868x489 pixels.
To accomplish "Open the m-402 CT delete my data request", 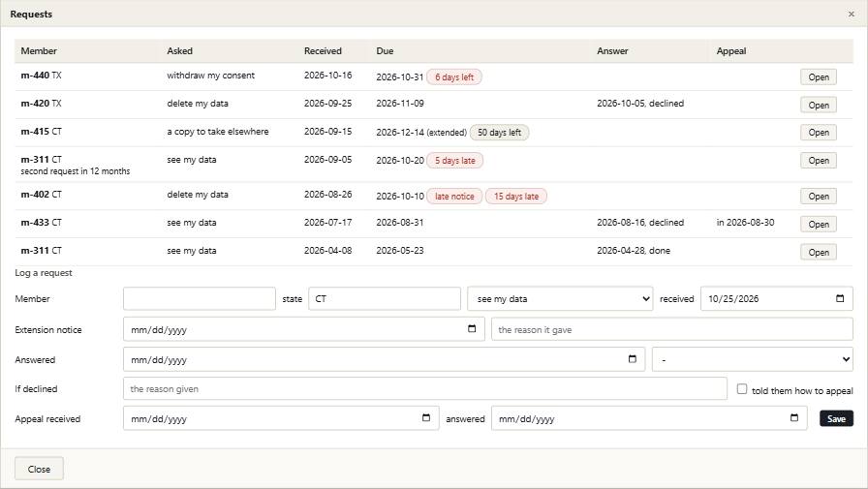I will click(819, 197).
